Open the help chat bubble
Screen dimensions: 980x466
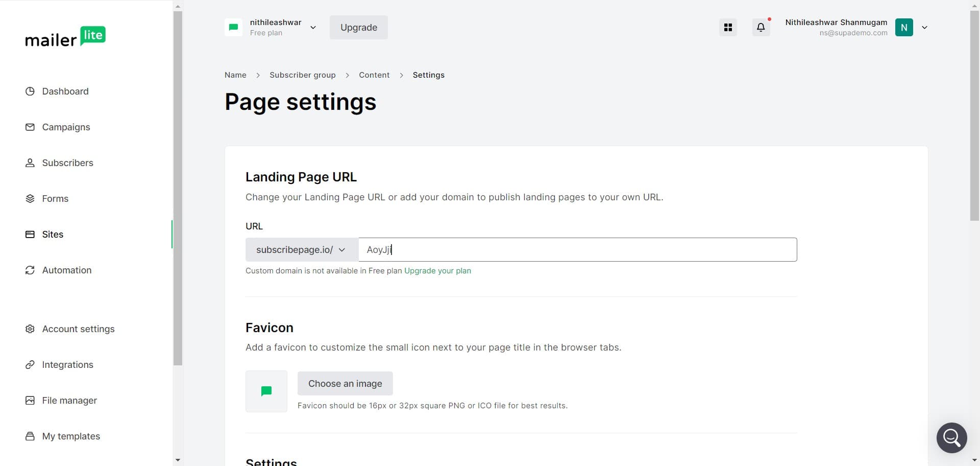[x=951, y=437]
